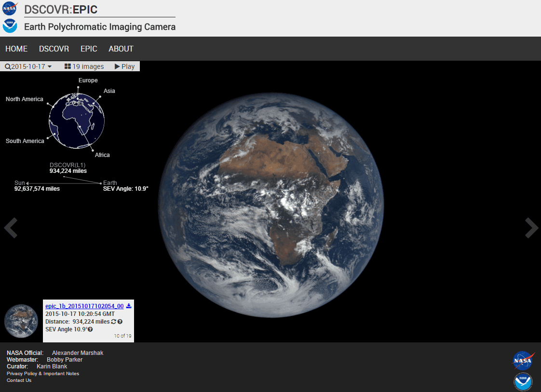Open the epic_1b_20151017102054_00 link
The width and height of the screenshot is (541, 392).
tap(83, 306)
